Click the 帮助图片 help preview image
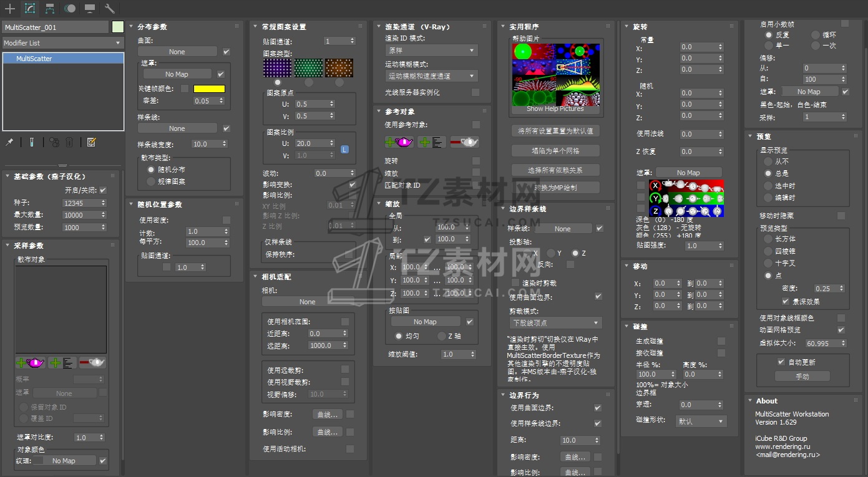868x477 pixels. [555, 74]
